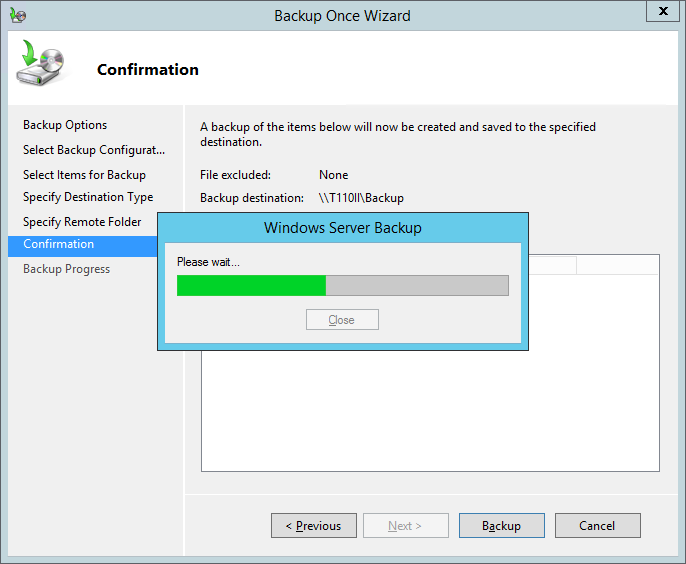686x564 pixels.
Task: Click the grayed-out Next button
Action: coord(404,526)
